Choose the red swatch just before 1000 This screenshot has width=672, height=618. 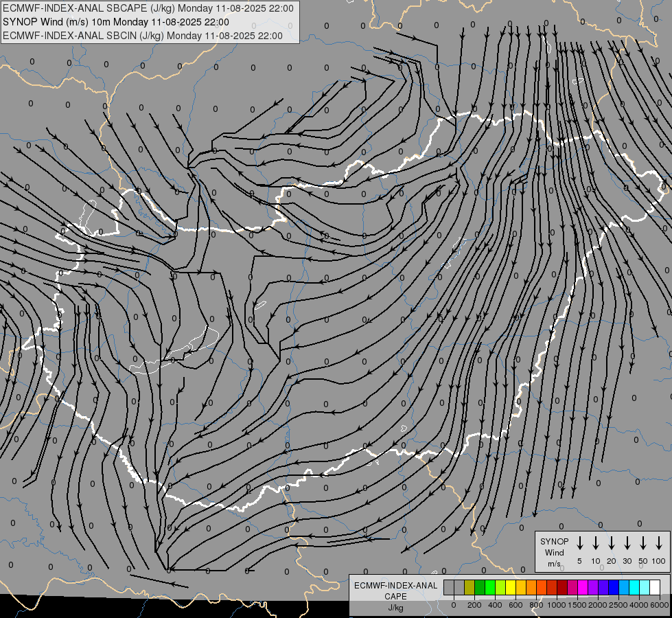(x=552, y=587)
